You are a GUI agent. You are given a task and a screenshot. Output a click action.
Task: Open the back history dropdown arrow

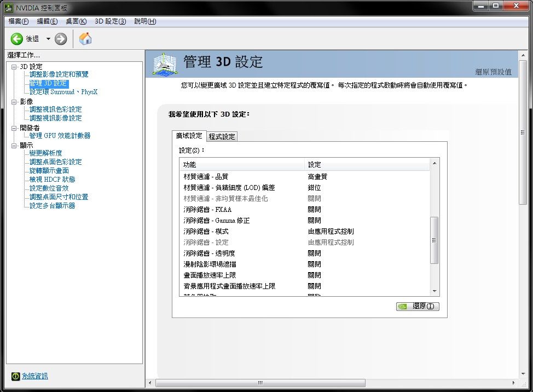tap(48, 38)
